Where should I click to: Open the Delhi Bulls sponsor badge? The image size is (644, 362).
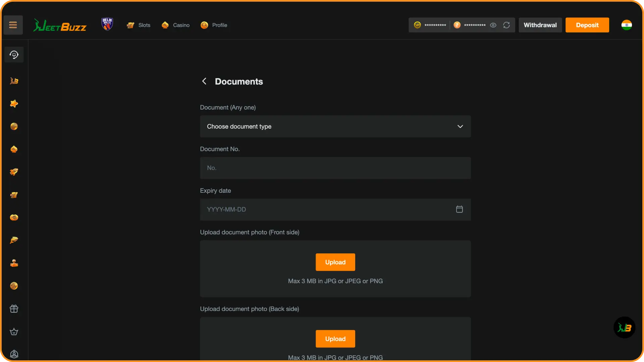(x=107, y=24)
